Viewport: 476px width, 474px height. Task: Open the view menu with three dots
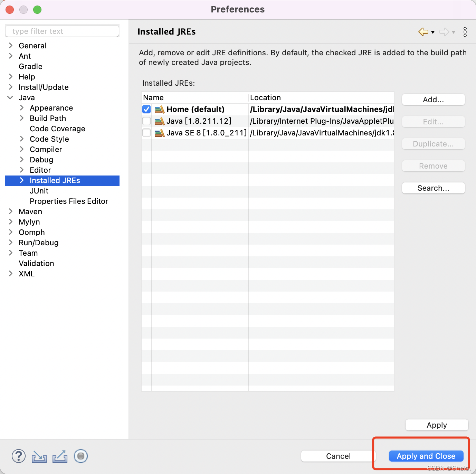click(465, 32)
